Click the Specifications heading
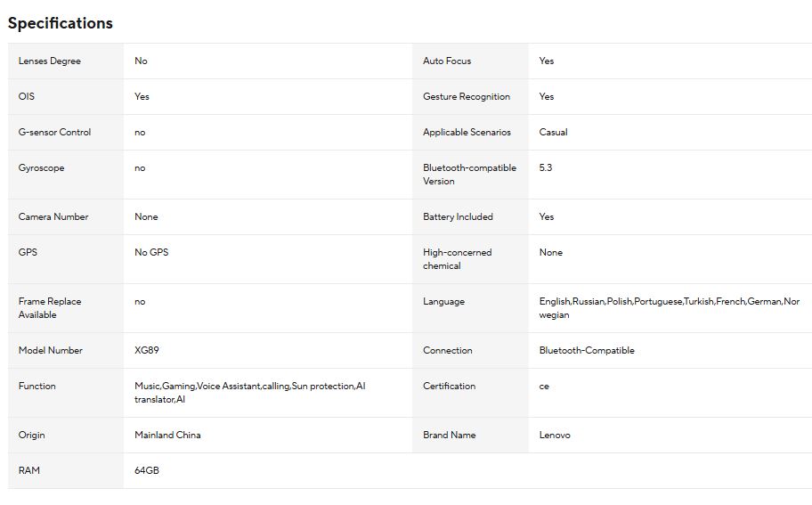 [60, 23]
